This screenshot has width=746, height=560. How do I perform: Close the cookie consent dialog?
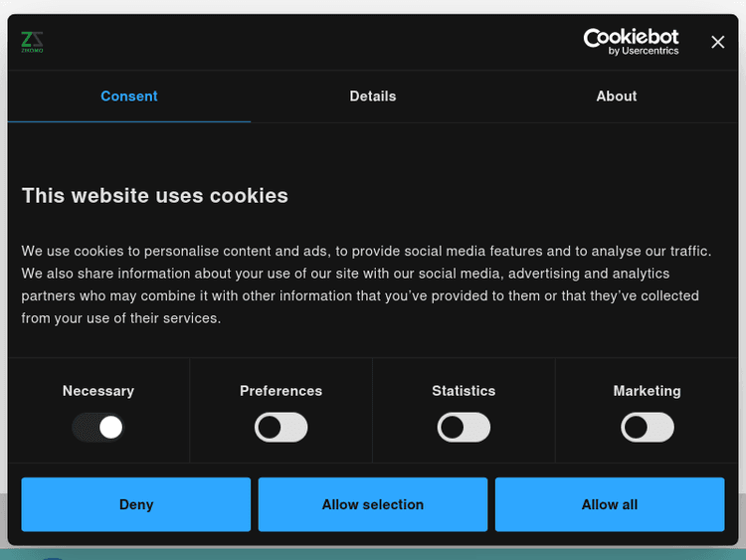click(x=718, y=42)
